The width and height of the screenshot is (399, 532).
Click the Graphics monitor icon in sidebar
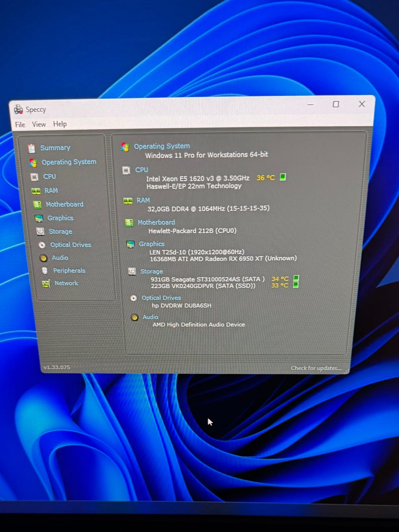coord(39,218)
